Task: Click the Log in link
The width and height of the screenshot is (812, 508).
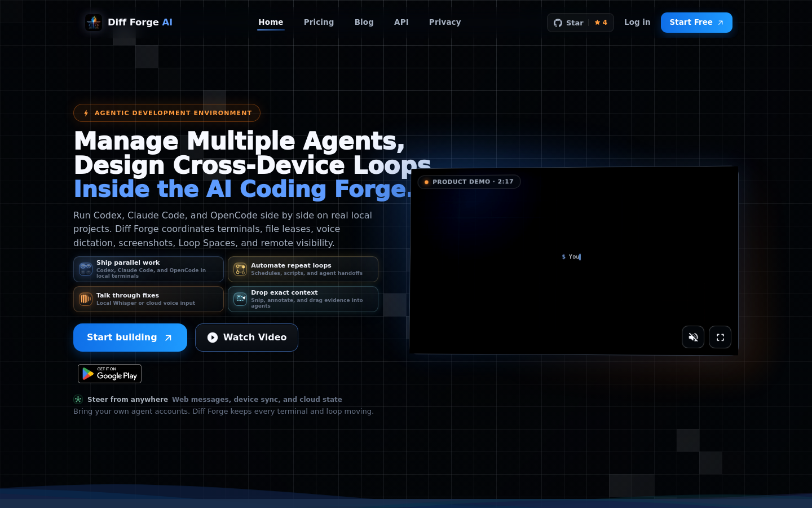Action: (x=637, y=22)
